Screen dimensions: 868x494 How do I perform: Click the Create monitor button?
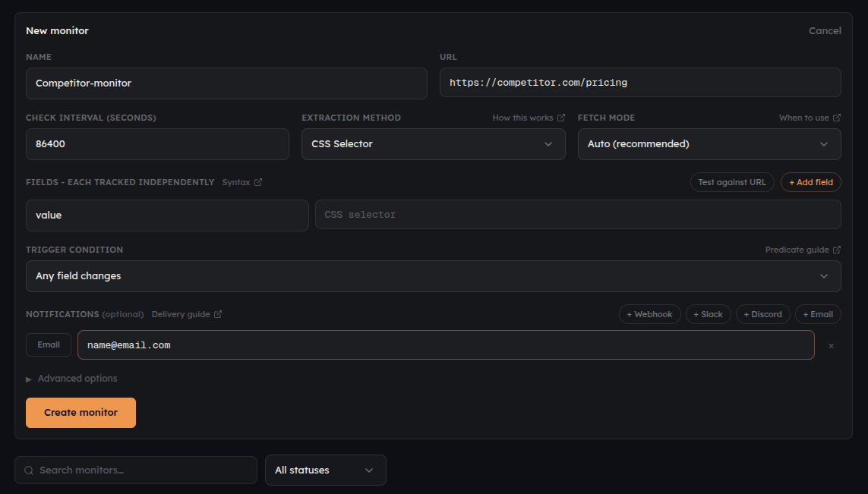coord(80,413)
